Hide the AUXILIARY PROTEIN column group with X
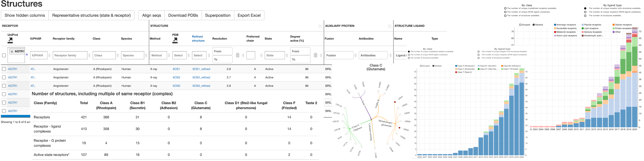The image size is (644, 161). (389, 26)
